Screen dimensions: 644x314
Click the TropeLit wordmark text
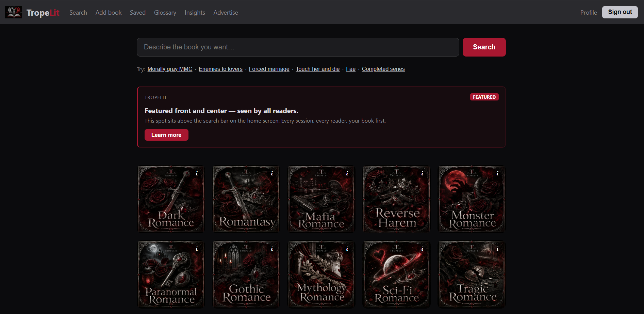[x=43, y=13]
